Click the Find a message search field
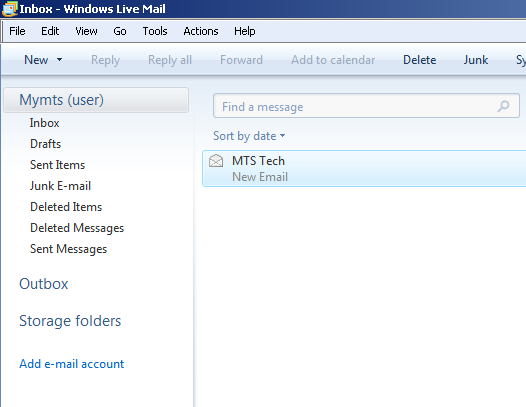 pos(366,106)
